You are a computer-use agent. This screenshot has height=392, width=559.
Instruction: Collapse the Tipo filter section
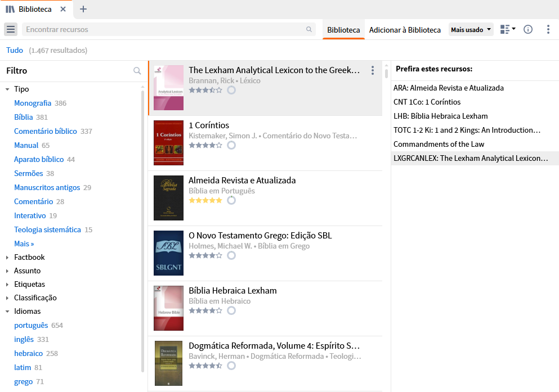(7, 89)
